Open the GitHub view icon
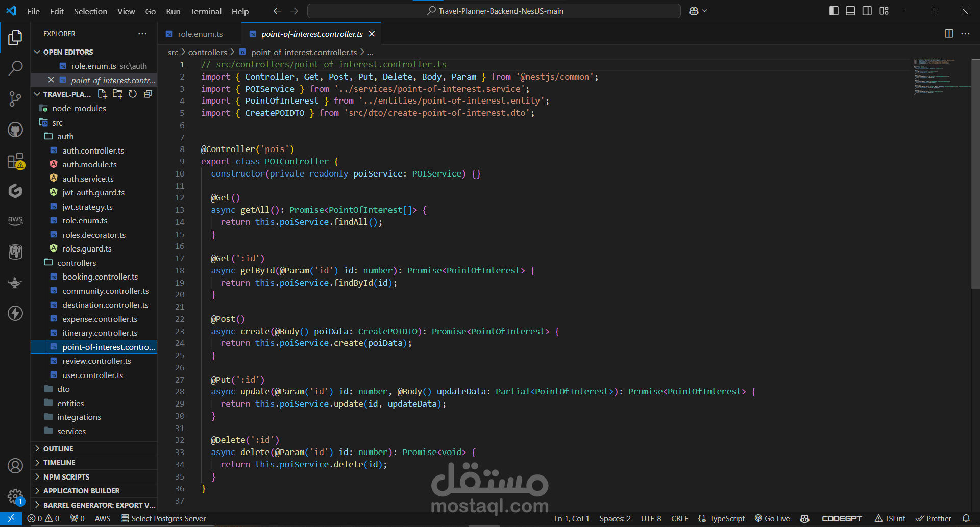The height and width of the screenshot is (527, 980). click(15, 130)
